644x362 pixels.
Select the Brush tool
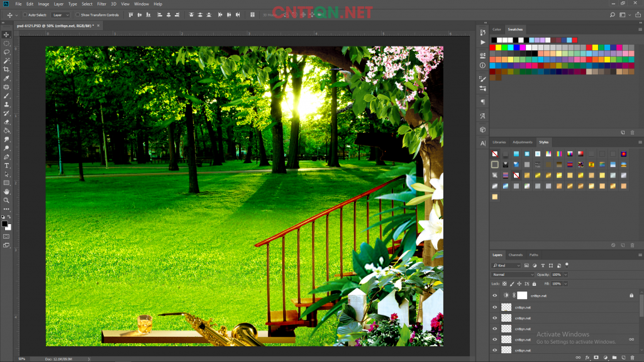coord(6,96)
